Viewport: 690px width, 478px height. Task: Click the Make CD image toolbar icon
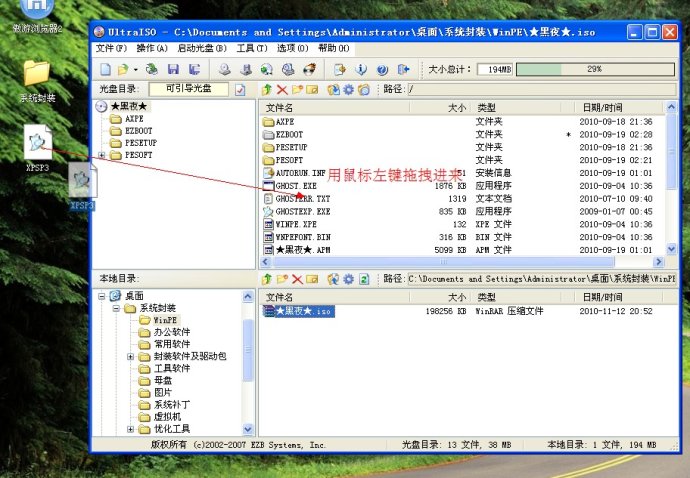pos(225,70)
